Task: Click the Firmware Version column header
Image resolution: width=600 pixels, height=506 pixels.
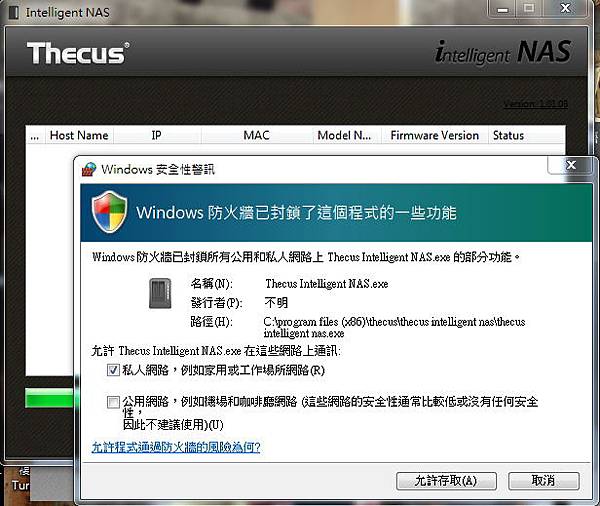Action: 435,135
